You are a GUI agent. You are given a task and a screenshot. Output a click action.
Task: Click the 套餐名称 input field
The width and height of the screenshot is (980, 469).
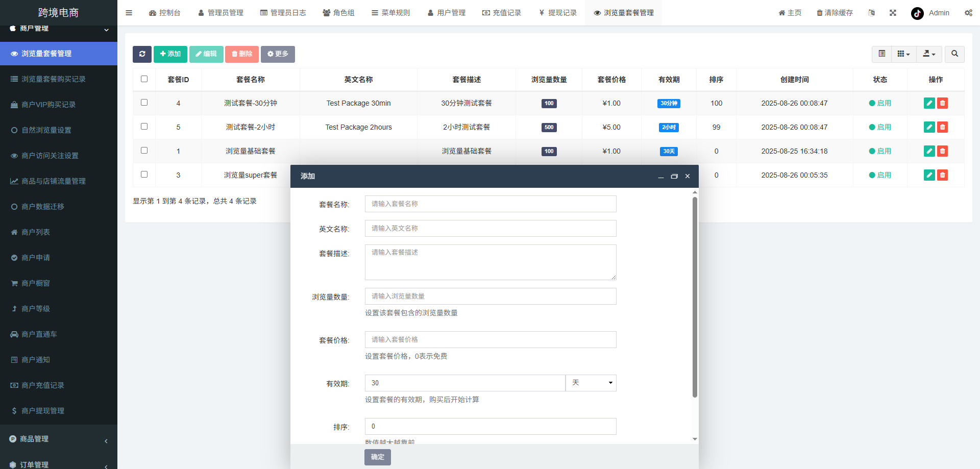pos(490,204)
